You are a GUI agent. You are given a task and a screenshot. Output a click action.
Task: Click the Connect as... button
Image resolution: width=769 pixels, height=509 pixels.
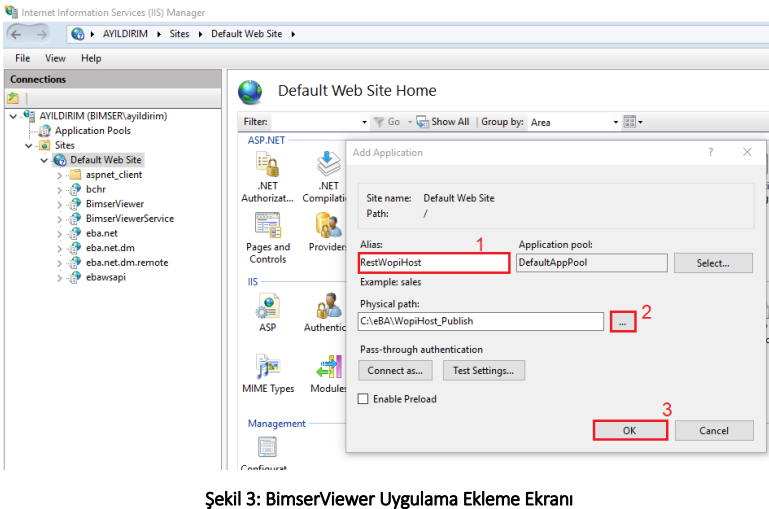coord(395,371)
